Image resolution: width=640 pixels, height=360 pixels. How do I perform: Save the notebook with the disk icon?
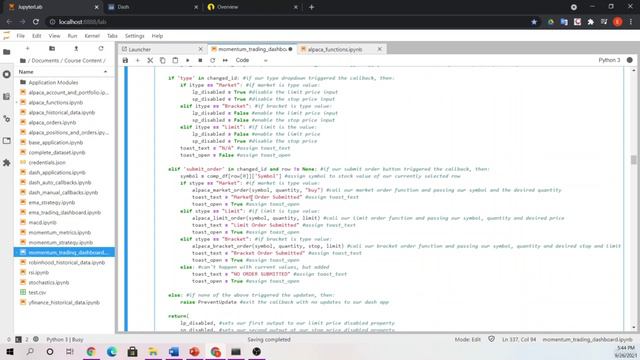[x=125, y=60]
